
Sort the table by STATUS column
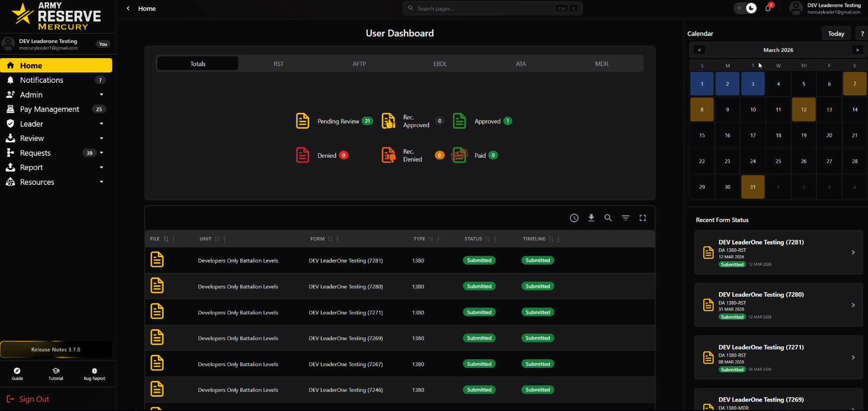(488, 239)
